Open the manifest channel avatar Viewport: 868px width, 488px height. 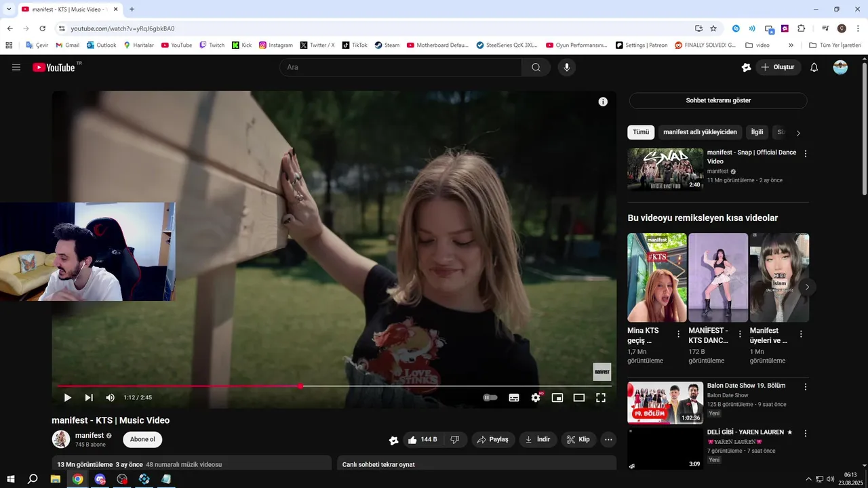point(61,439)
